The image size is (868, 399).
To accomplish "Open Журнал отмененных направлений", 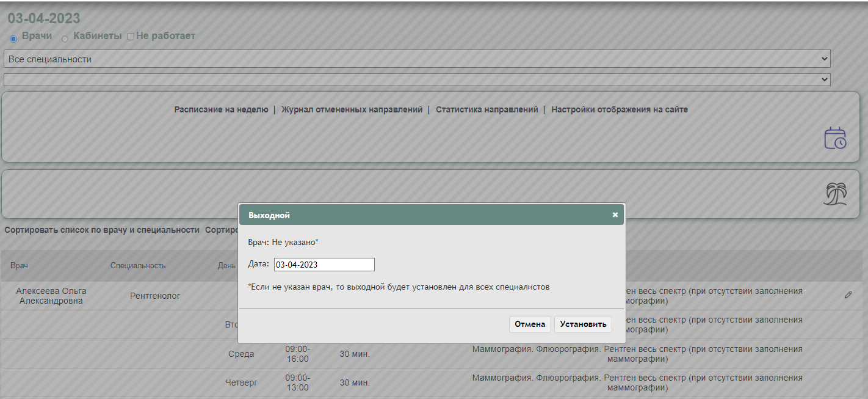I will [352, 110].
